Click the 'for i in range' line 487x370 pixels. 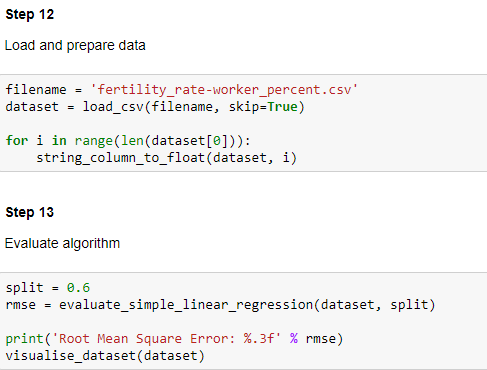click(x=128, y=141)
